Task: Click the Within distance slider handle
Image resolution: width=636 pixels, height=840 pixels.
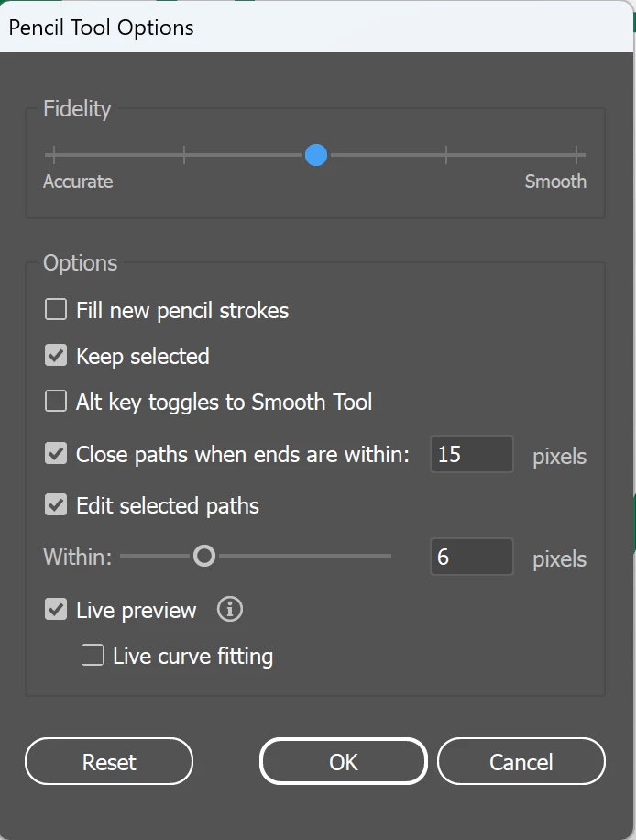Action: (204, 556)
